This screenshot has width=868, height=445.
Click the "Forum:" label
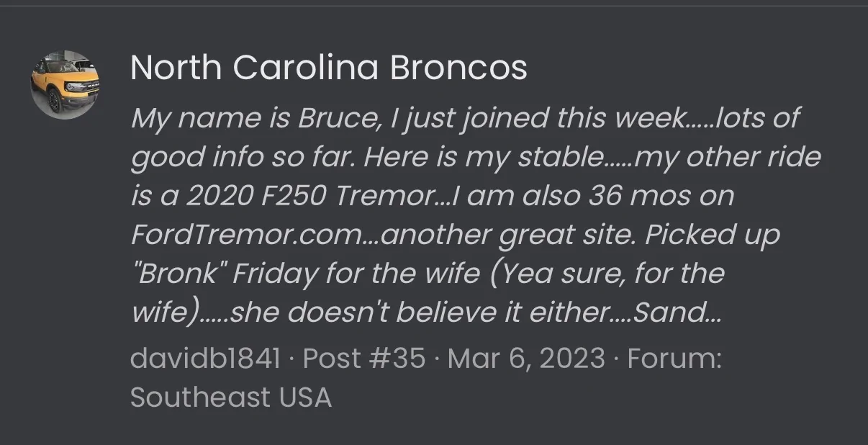[674, 358]
